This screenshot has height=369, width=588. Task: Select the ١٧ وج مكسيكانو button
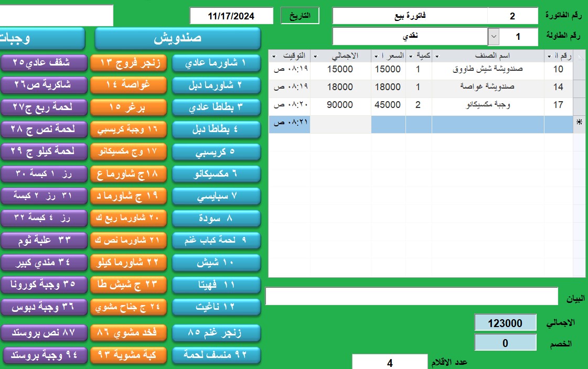(129, 151)
